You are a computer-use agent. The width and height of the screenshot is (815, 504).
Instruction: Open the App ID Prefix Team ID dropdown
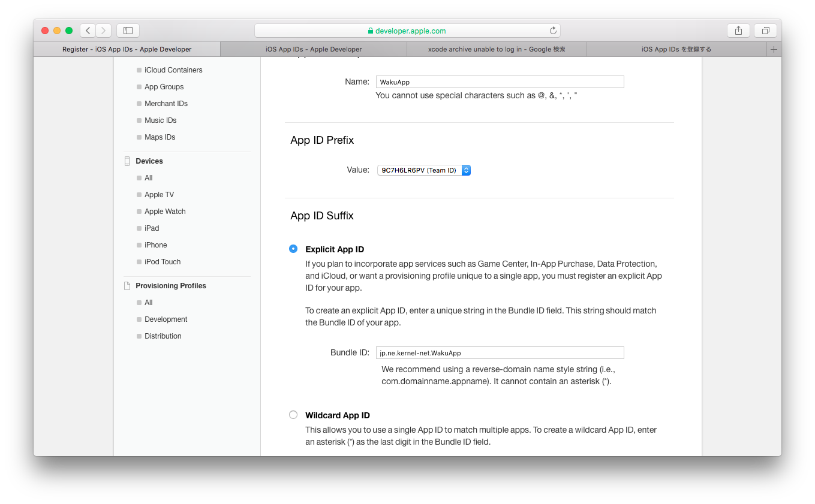[x=424, y=170]
